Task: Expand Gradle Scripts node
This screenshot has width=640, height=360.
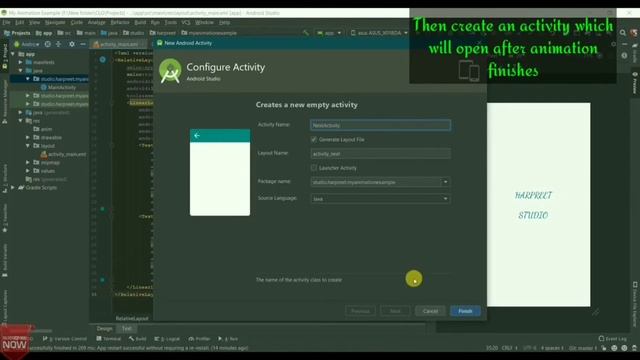Action: point(13,187)
